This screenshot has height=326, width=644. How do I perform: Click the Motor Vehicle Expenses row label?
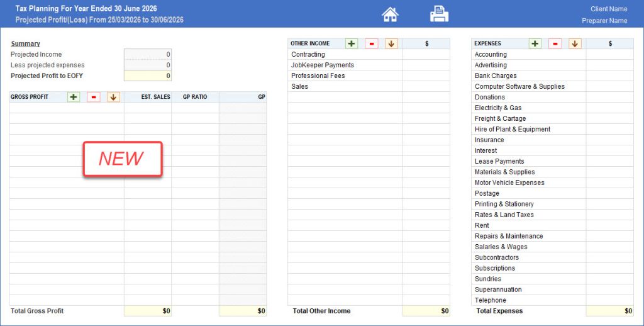tap(509, 183)
